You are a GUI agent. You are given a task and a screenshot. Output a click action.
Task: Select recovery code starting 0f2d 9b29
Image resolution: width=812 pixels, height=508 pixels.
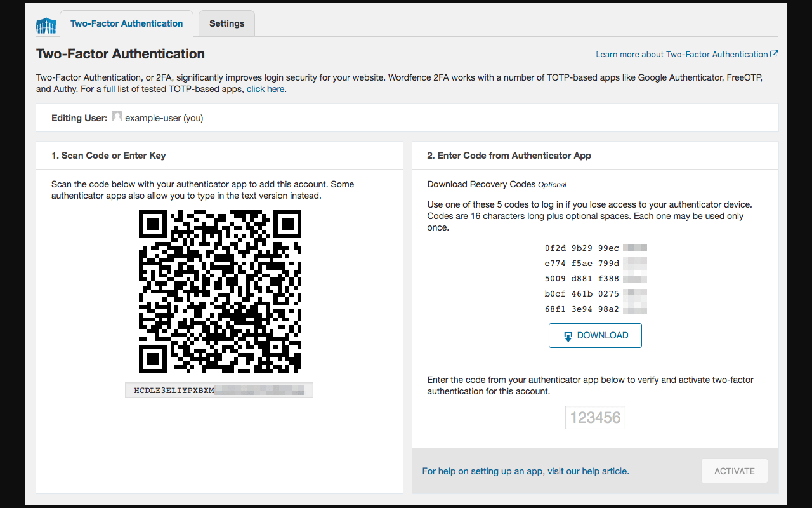(x=596, y=248)
